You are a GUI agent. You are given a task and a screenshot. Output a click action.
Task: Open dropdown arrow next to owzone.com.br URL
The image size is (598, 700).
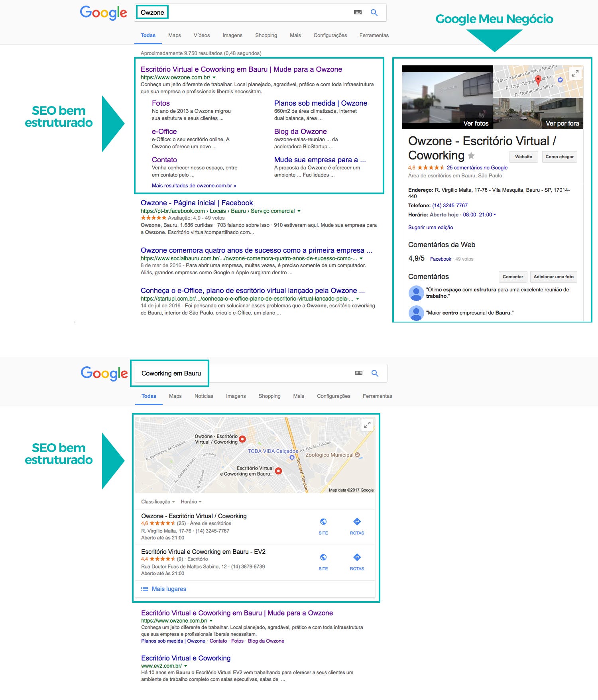click(214, 78)
